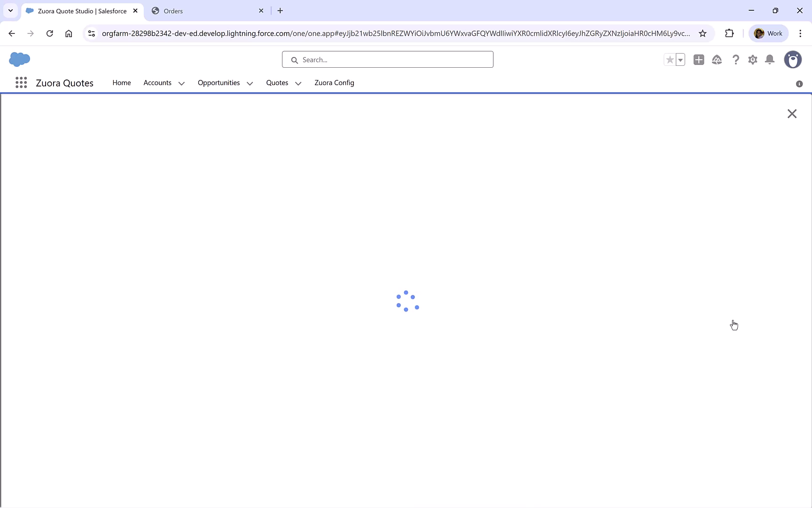Viewport: 812px width, 508px height.
Task: Toggle favorite with the star icon
Action: (669, 60)
